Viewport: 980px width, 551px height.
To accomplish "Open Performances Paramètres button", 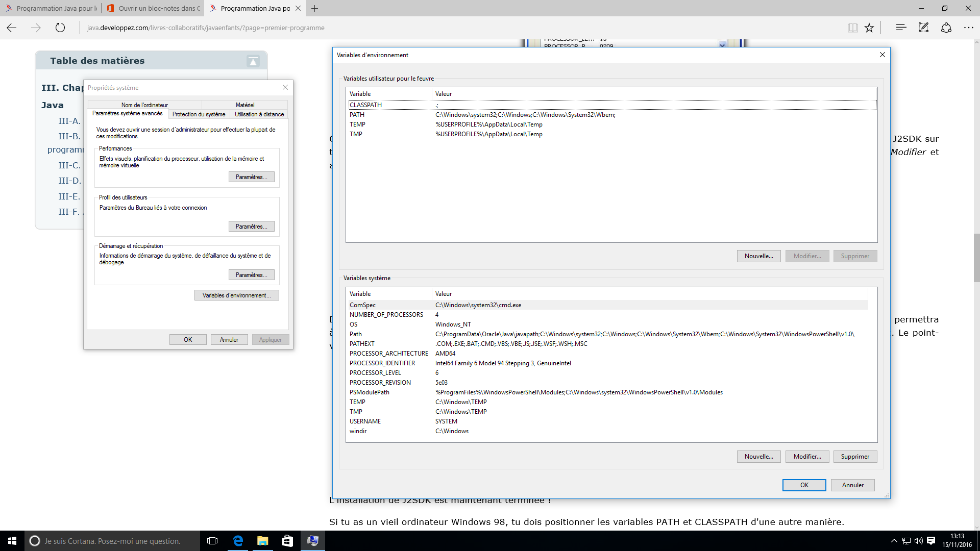I will (x=251, y=177).
